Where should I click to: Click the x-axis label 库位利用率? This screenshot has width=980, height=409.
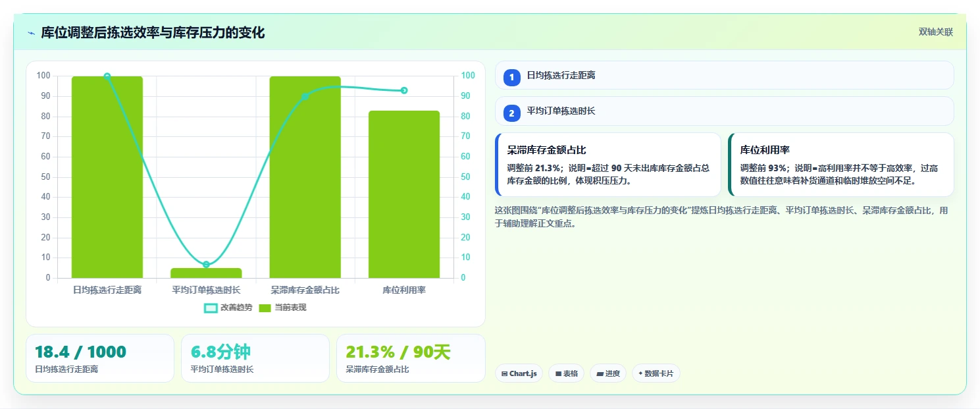(404, 290)
